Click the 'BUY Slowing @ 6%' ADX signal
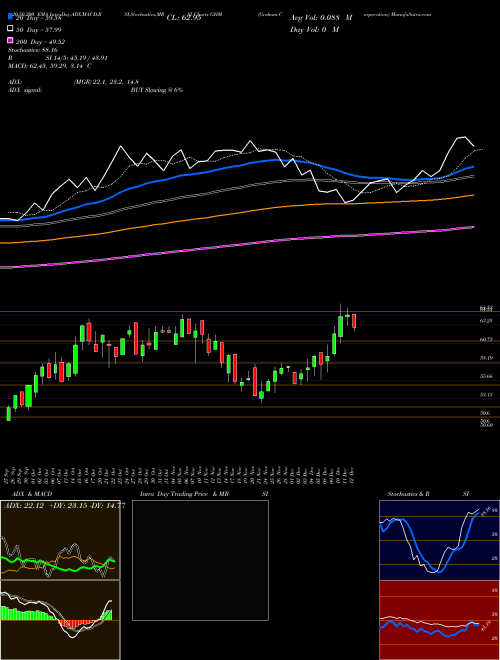 pos(157,90)
